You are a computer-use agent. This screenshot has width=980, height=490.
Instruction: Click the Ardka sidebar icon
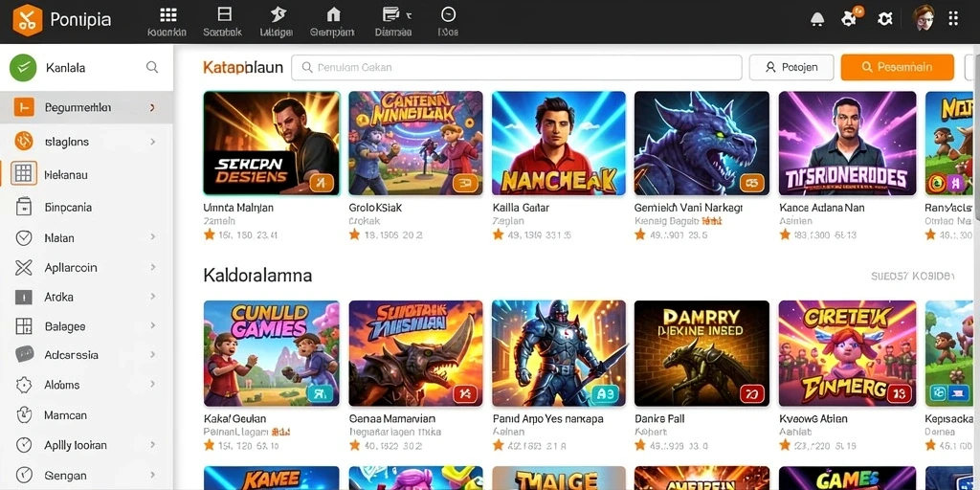tap(23, 298)
